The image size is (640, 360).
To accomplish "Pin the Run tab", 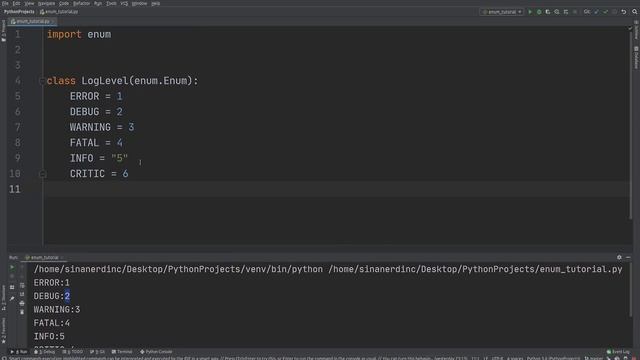I will click(x=12, y=298).
